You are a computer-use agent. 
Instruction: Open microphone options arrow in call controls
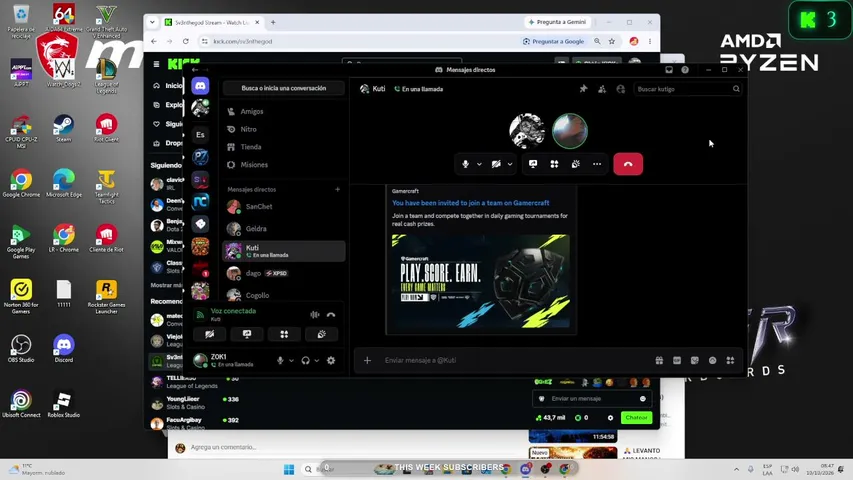[479, 164]
